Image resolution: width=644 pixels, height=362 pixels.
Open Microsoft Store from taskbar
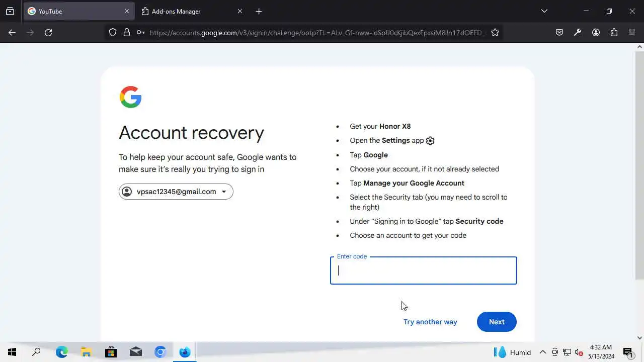tap(111, 352)
